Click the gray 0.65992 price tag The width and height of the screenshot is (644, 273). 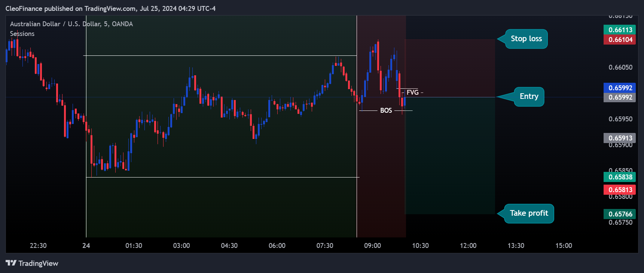pos(620,97)
